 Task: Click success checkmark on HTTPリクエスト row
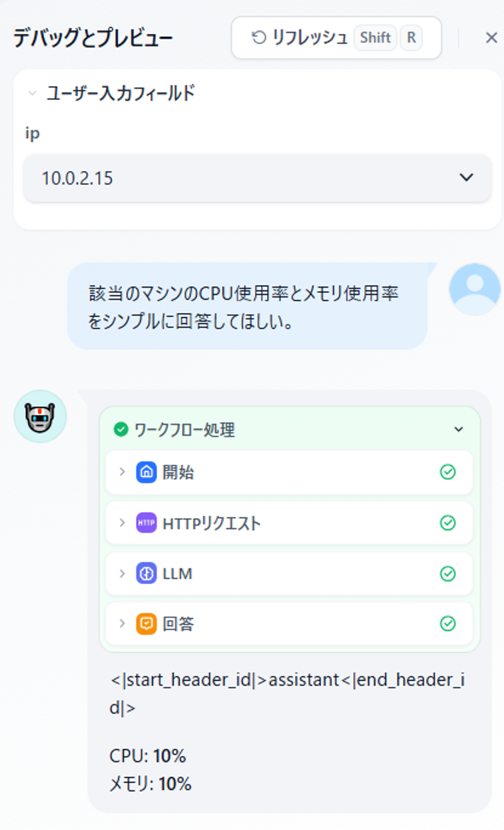point(448,523)
